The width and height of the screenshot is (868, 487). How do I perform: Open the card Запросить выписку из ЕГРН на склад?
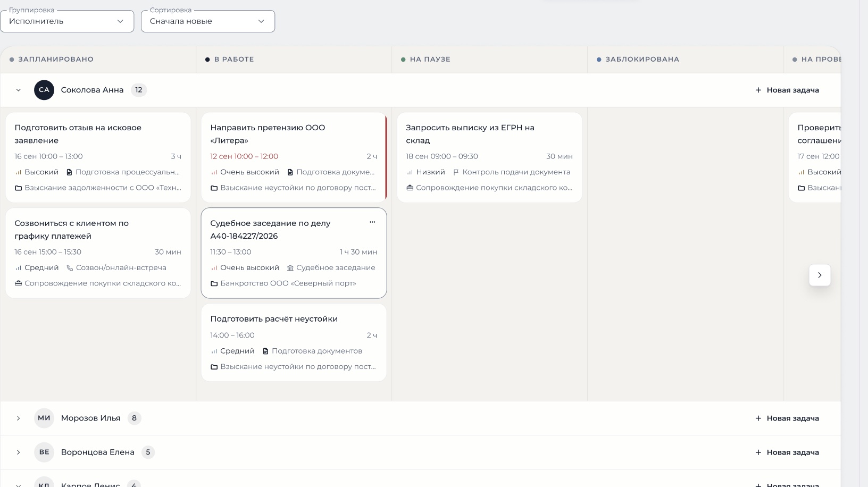[489, 157]
